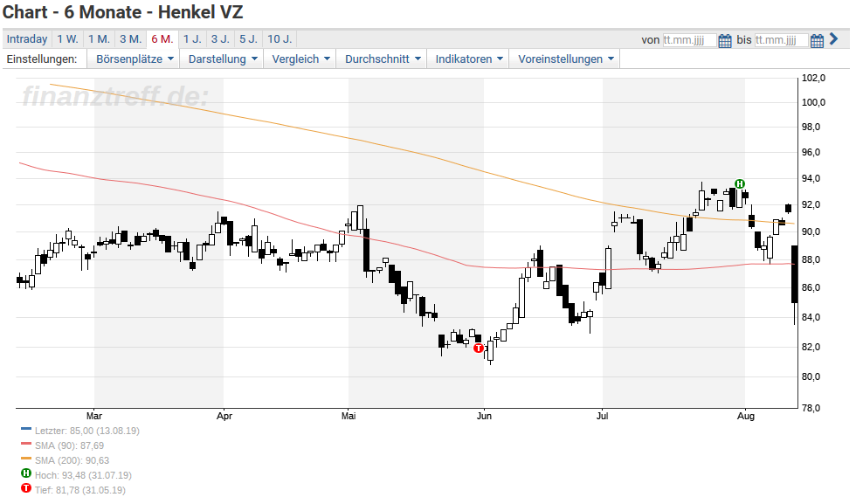
Task: Click the Jun month label on x-axis
Action: (x=484, y=416)
